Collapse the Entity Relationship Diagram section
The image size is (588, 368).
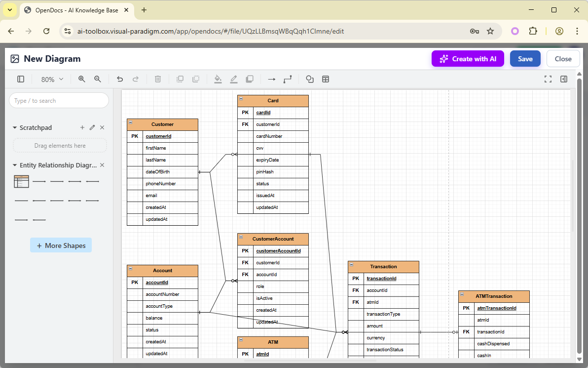point(14,165)
